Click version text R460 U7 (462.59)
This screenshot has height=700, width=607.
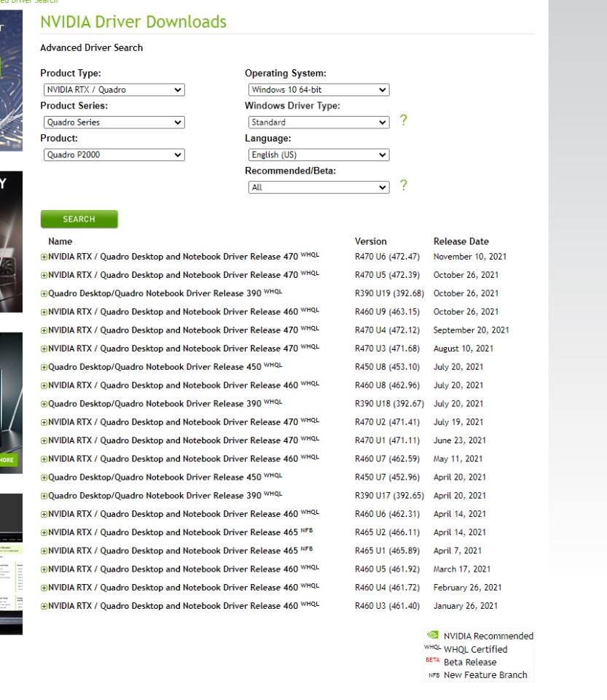[387, 459]
